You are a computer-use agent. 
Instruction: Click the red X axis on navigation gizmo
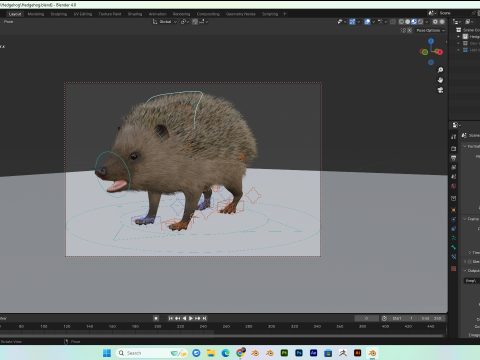[440, 52]
